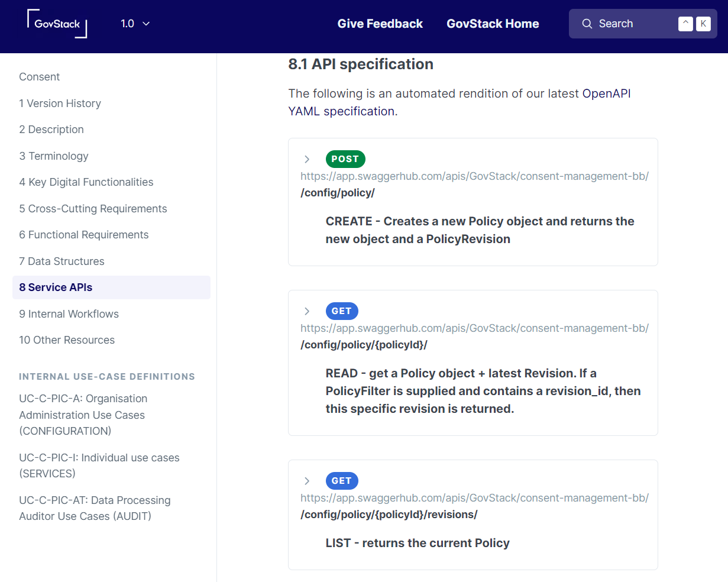Expand the GET policy revisions endpoint
This screenshot has width=728, height=582.
point(307,481)
